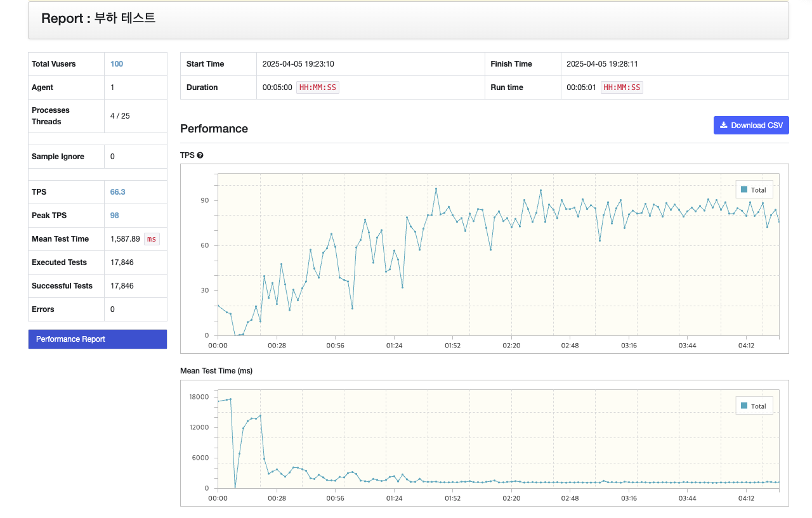Click the TPS help question mark icon

click(200, 155)
